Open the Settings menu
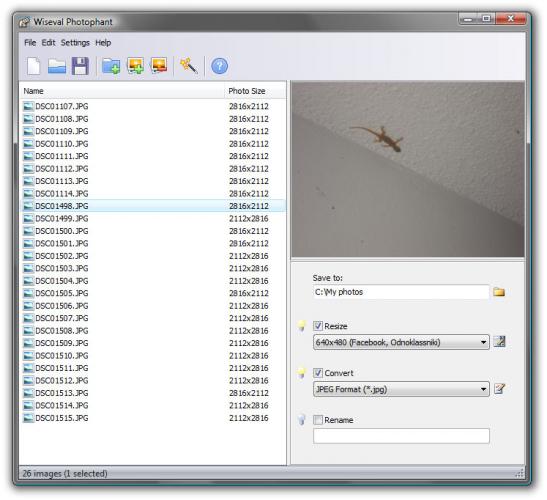 [75, 43]
